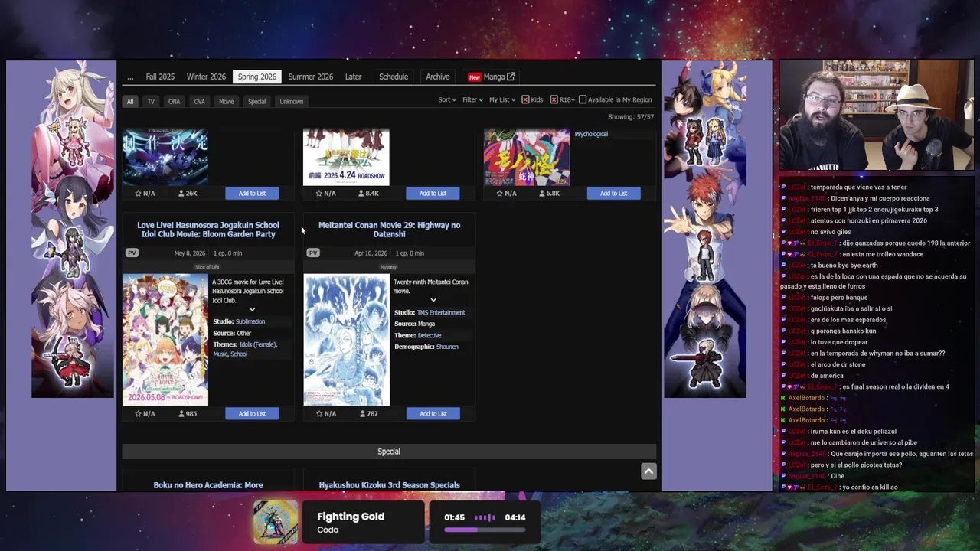Filter by Special type
The height and width of the screenshot is (551, 980).
(x=256, y=101)
